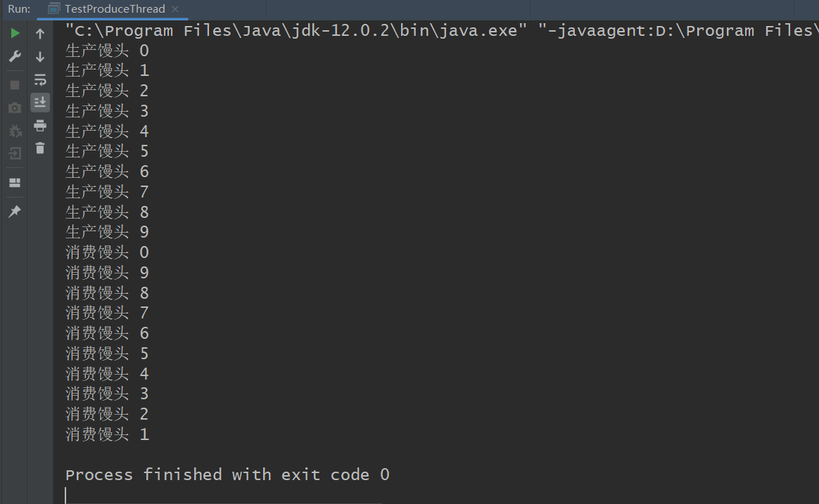The height and width of the screenshot is (504, 819).
Task: Click the Run tool window label
Action: tap(19, 9)
